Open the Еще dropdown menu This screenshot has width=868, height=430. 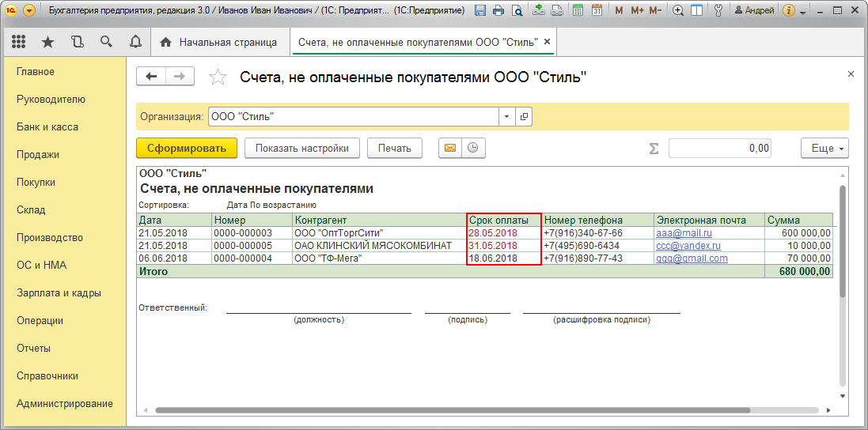(824, 148)
